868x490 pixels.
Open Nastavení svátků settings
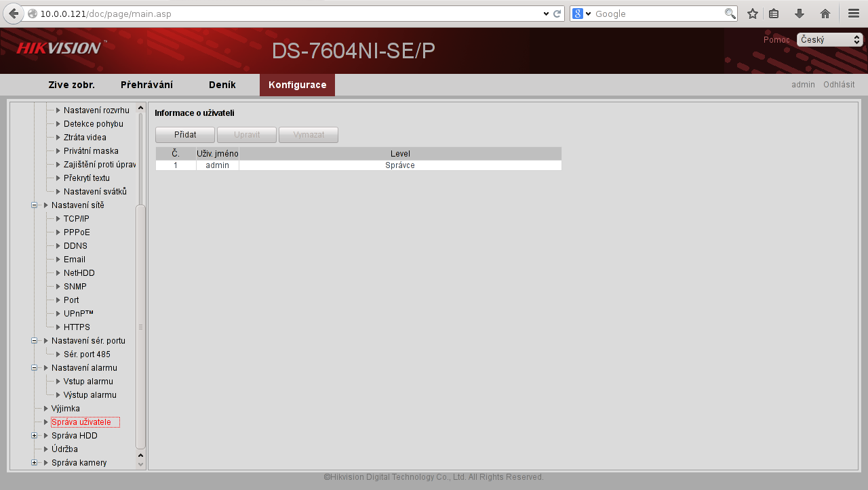(95, 192)
